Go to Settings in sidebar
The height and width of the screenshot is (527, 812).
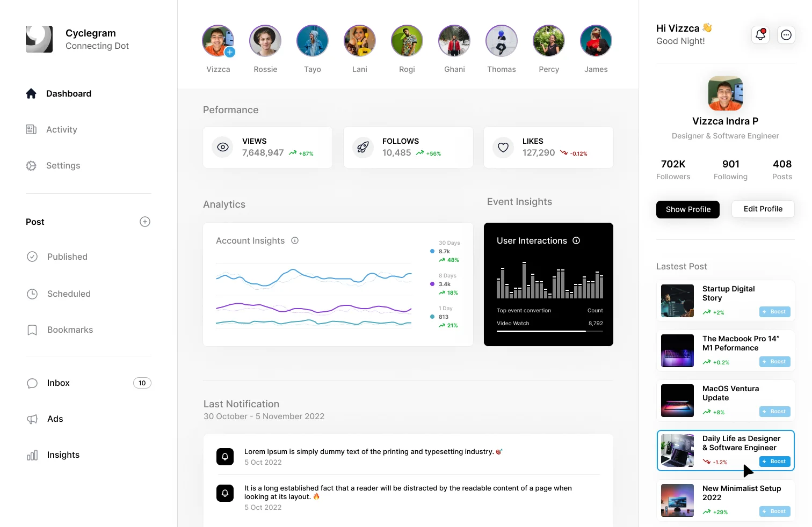[x=63, y=165]
